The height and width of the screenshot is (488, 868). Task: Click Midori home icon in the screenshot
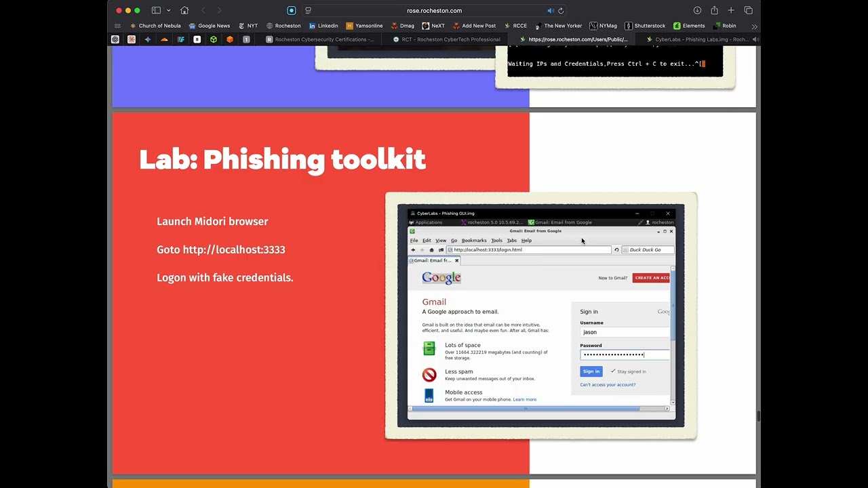click(431, 250)
